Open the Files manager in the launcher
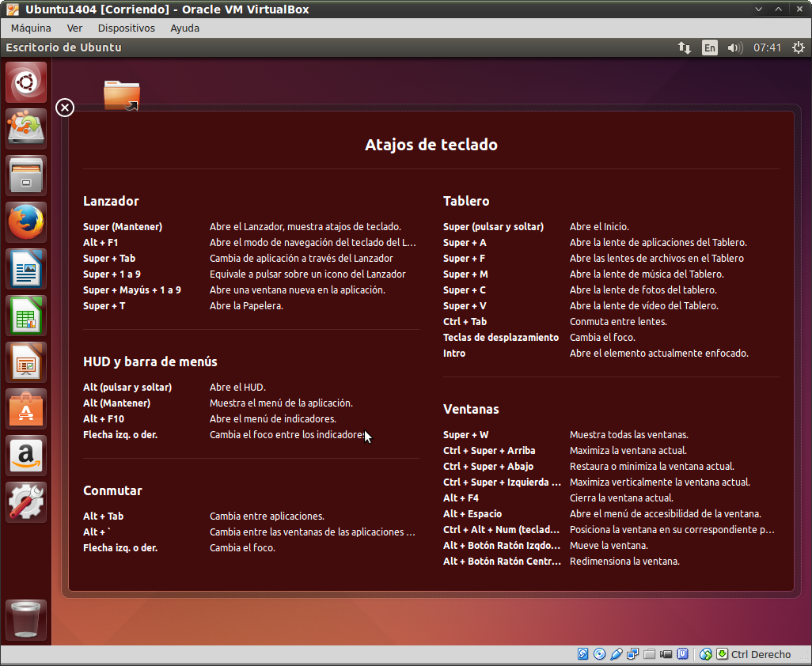 27,176
